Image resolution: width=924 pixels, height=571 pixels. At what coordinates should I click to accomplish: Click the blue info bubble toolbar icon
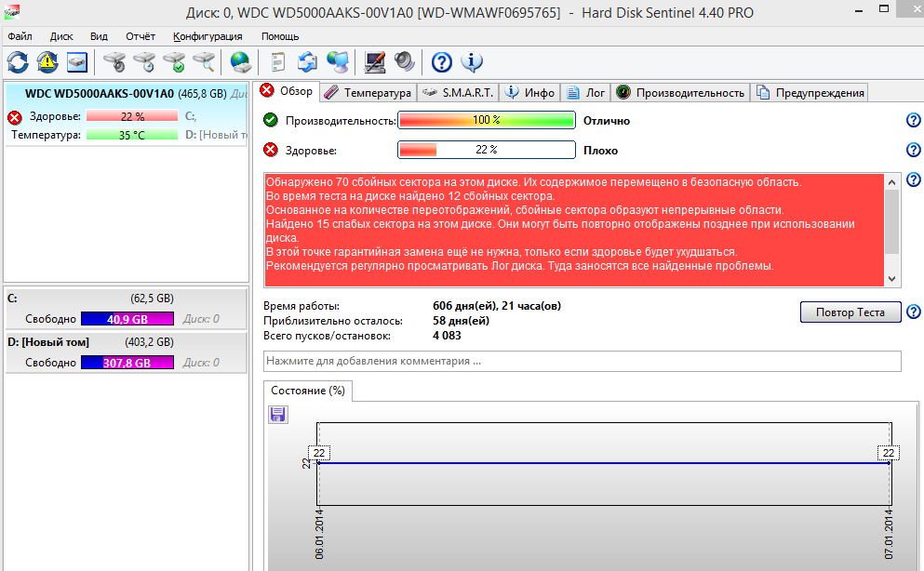pyautogui.click(x=472, y=61)
